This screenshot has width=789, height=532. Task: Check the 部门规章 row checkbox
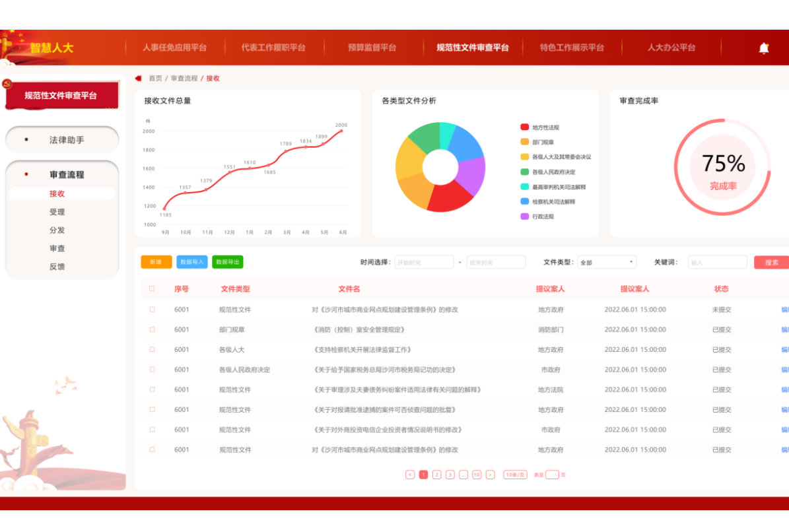pyautogui.click(x=152, y=329)
